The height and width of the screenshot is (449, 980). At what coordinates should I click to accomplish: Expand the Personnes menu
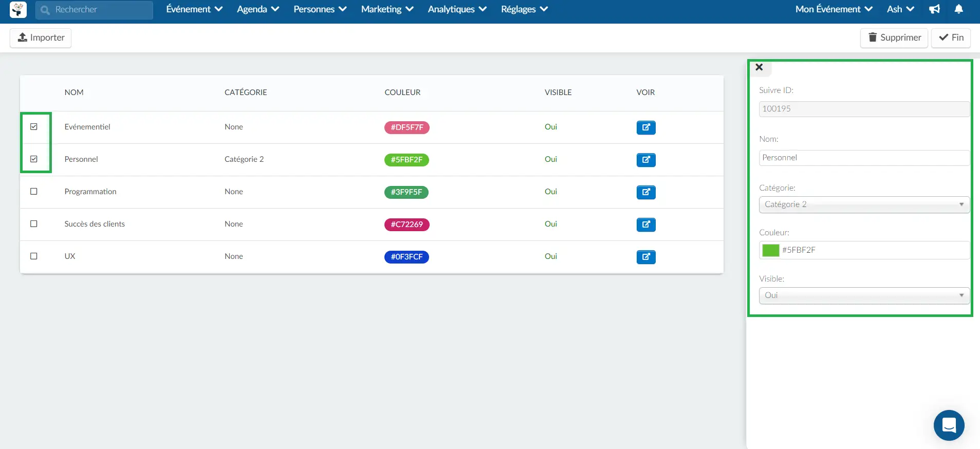pos(320,9)
